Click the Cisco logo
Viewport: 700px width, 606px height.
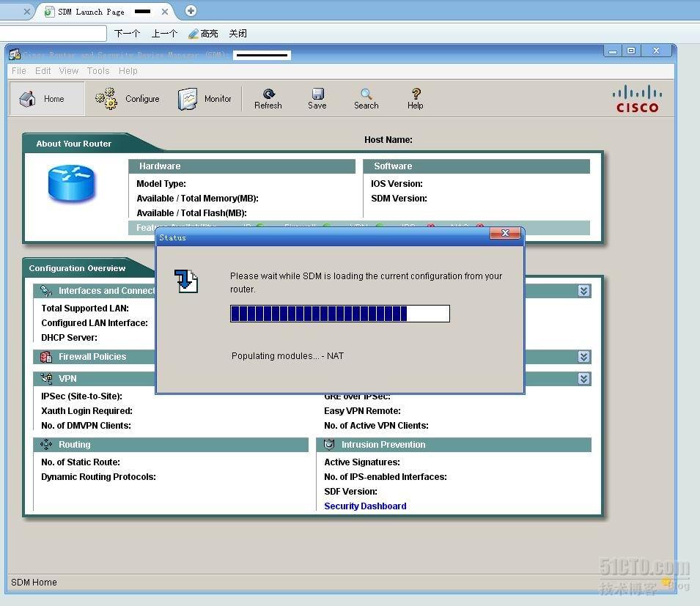(x=637, y=99)
